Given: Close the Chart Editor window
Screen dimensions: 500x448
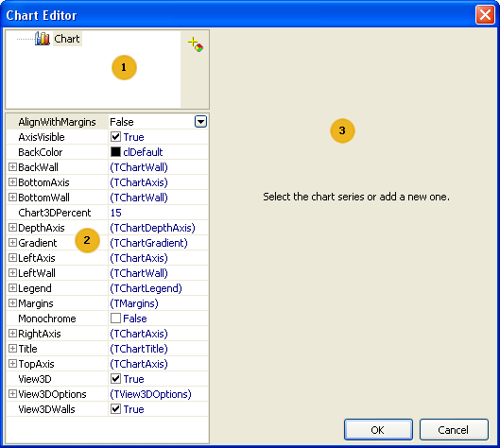Looking at the screenshot, I should coord(485,15).
